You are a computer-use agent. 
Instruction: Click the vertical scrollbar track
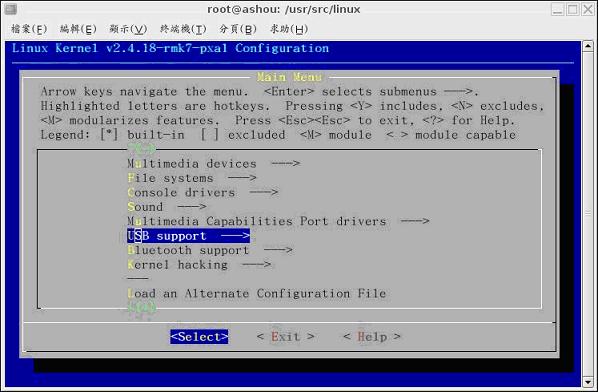588,214
